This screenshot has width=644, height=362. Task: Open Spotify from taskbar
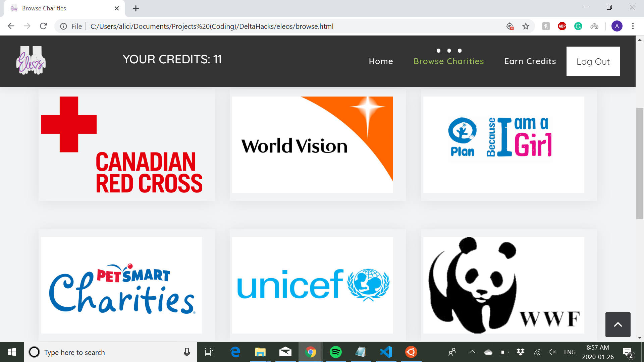pyautogui.click(x=335, y=352)
